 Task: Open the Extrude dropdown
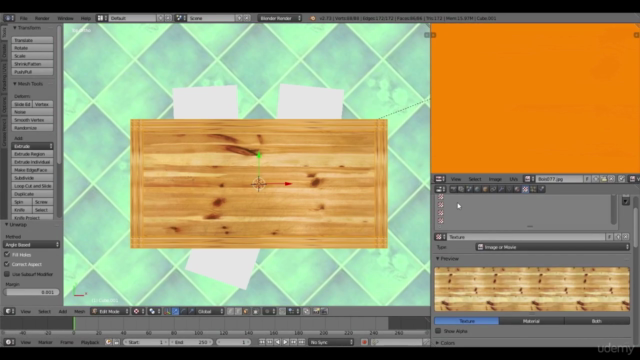point(32,146)
